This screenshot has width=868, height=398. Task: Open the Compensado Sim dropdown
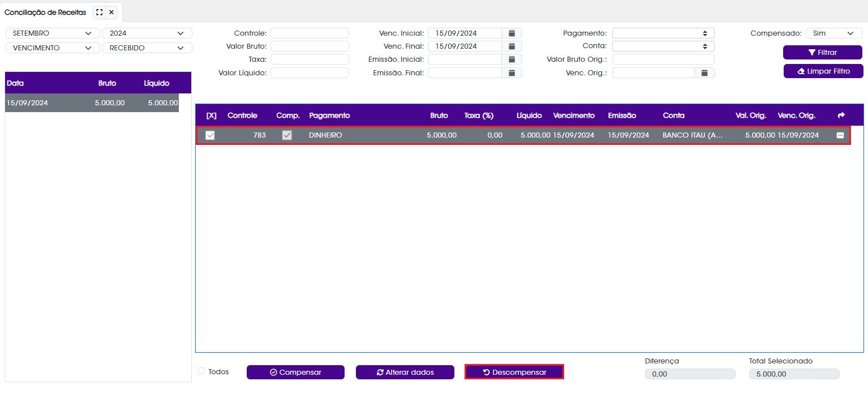[833, 33]
